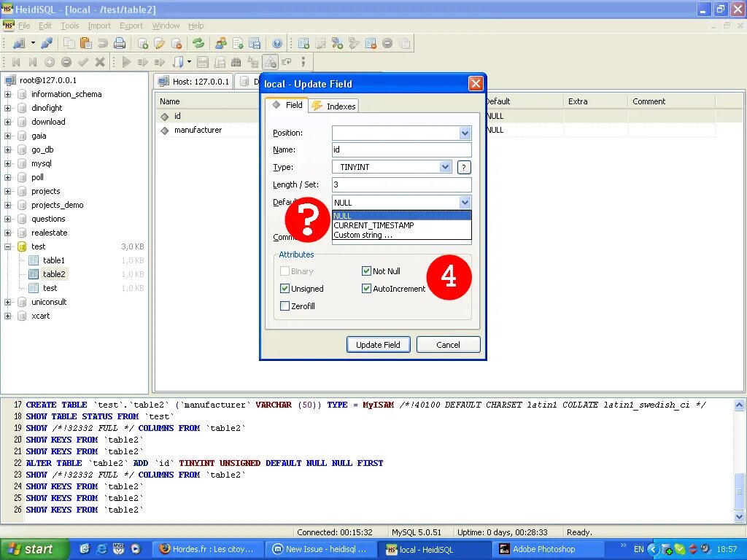The image size is (747, 560).
Task: Click the Create Database icon
Action: (142, 43)
